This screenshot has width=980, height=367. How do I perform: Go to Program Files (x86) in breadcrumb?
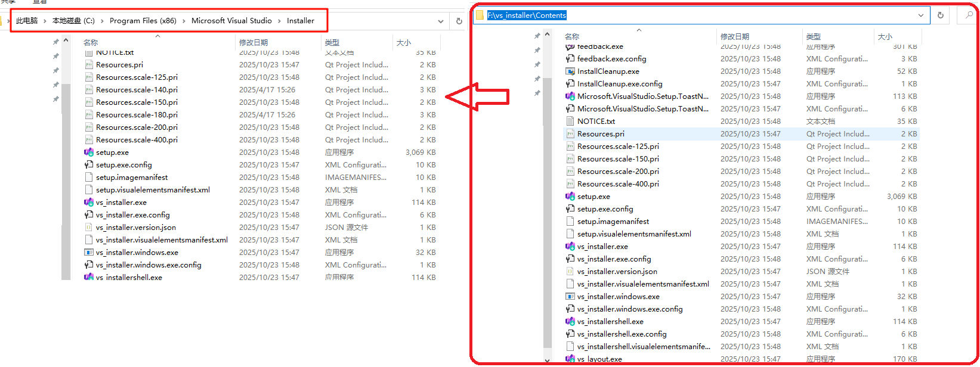tap(143, 21)
